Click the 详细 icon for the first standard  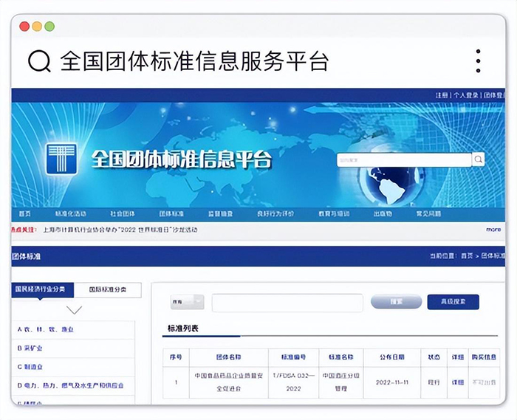[457, 382]
